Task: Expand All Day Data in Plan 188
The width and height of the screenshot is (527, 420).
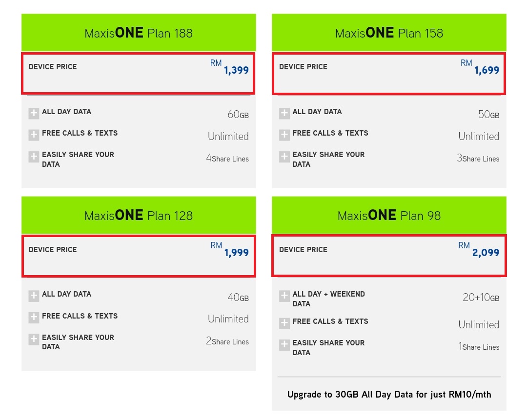Action: coord(34,114)
